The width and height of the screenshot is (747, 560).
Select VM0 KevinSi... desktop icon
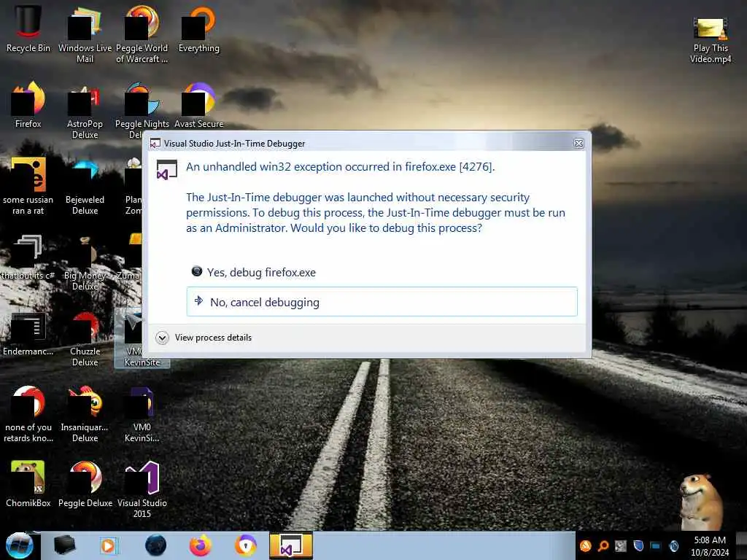142,414
